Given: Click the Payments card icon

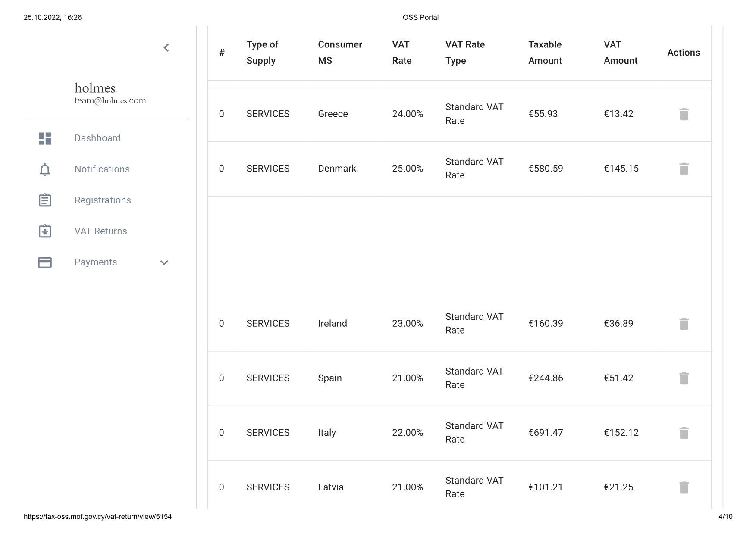Looking at the screenshot, I should click(x=45, y=262).
